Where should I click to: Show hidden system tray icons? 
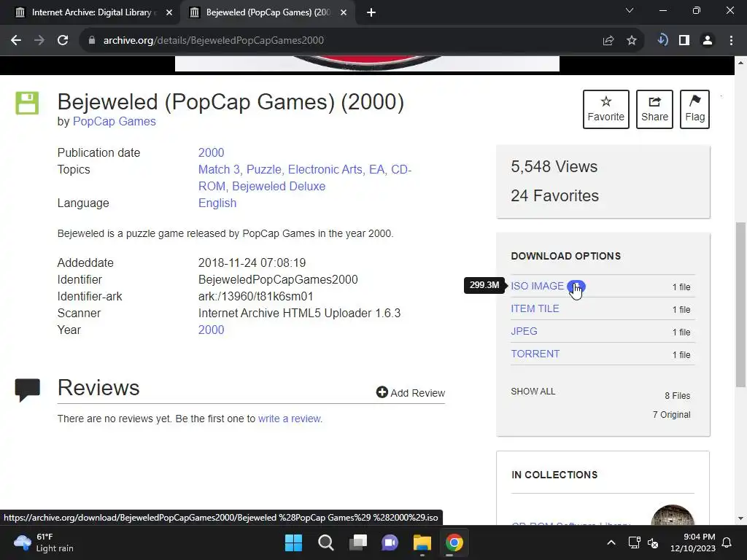click(x=611, y=542)
